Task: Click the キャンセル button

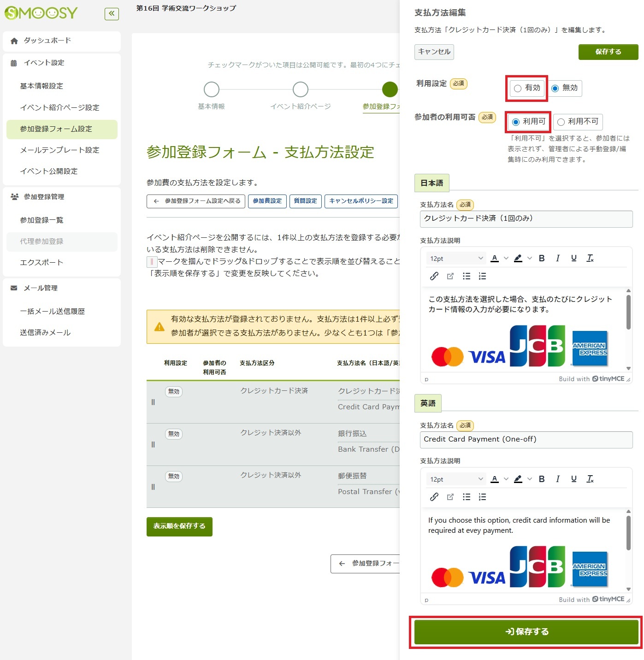Action: [434, 52]
